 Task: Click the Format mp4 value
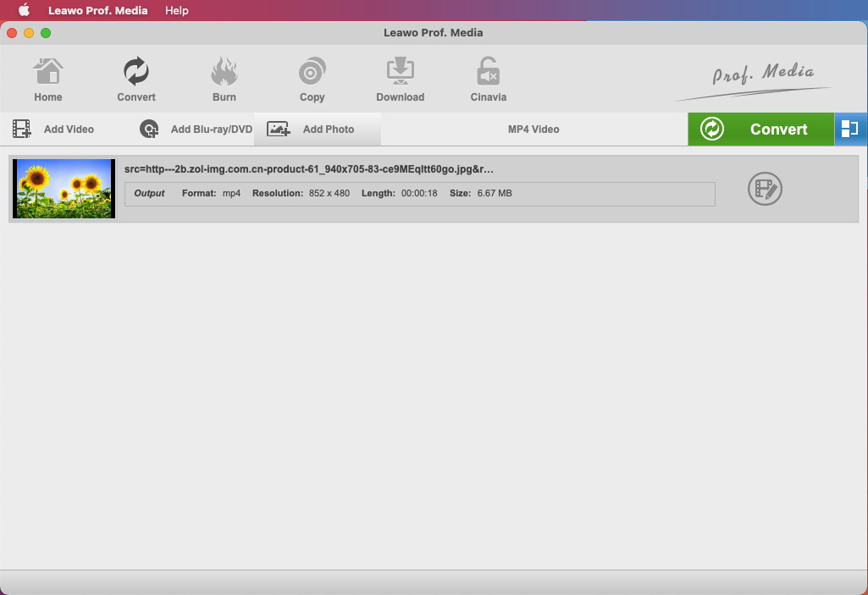pyautogui.click(x=231, y=193)
